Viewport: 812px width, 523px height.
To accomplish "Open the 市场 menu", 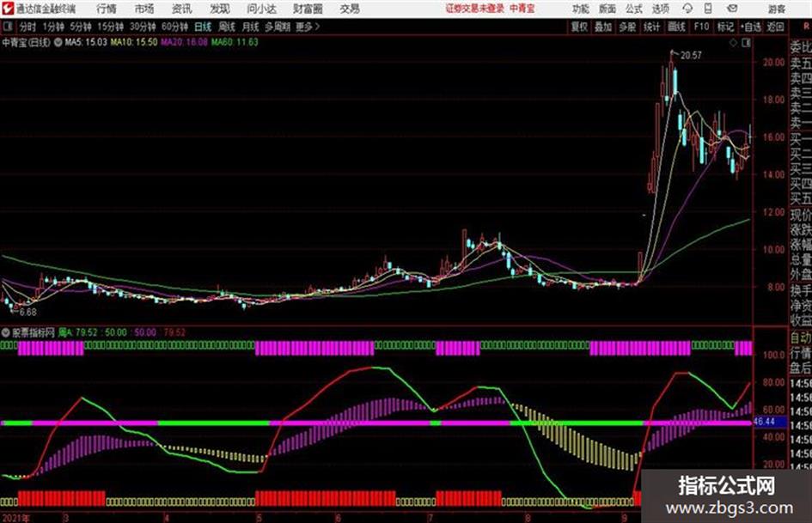I will click(144, 9).
